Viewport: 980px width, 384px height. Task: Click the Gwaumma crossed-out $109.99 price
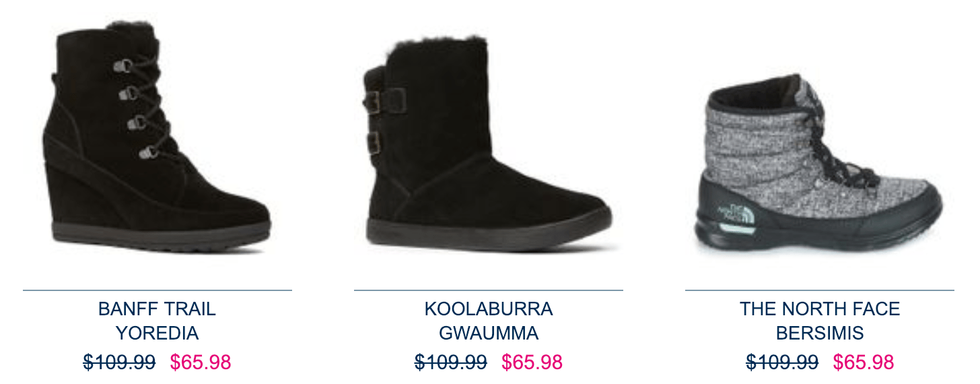451,362
